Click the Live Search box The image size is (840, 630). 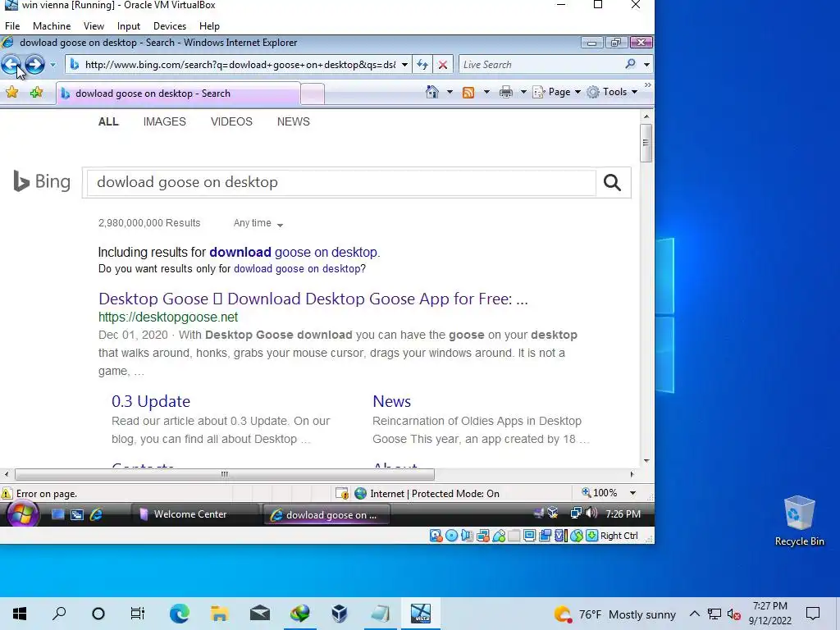541,65
